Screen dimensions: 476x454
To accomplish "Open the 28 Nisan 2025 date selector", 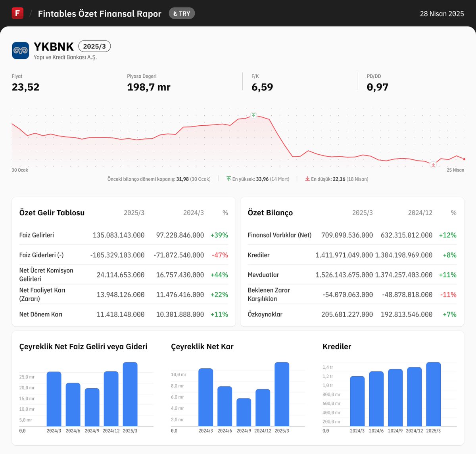I will pyautogui.click(x=441, y=13).
